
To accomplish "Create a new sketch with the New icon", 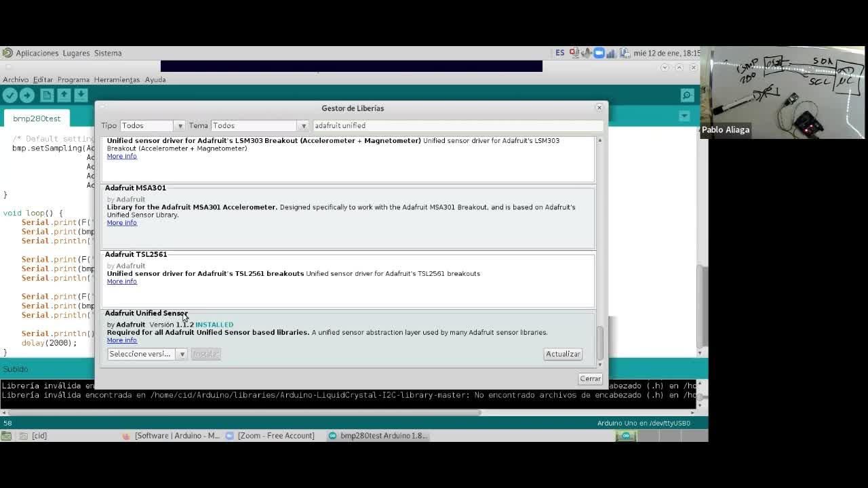I will (47, 96).
